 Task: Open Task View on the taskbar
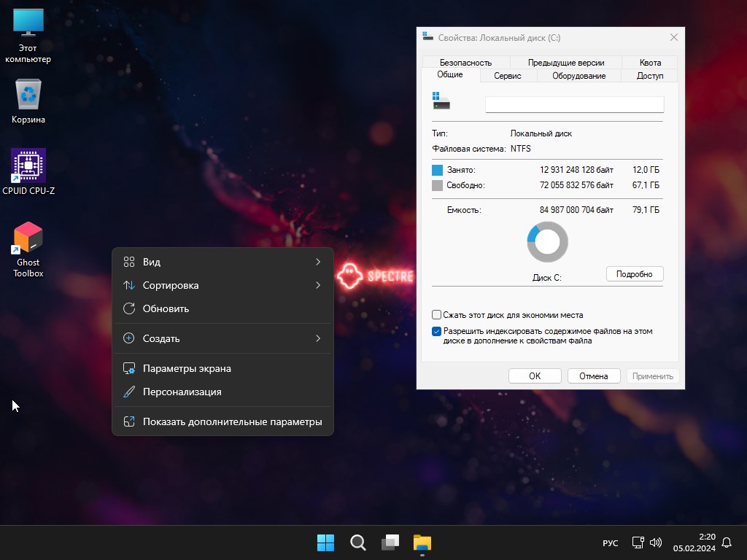(390, 542)
